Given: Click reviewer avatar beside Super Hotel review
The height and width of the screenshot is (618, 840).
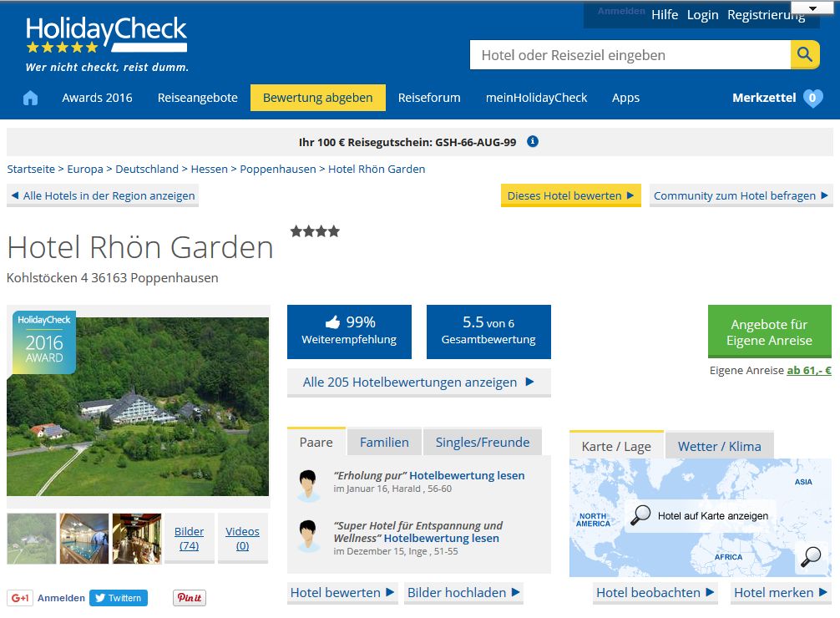Looking at the screenshot, I should (308, 536).
